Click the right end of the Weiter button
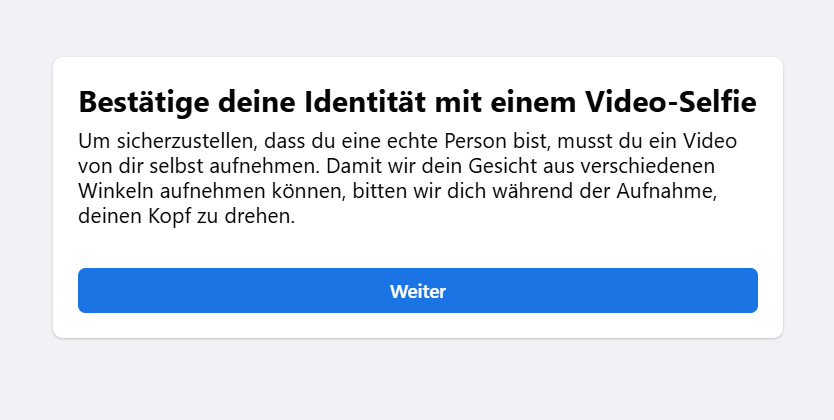 click(x=740, y=290)
